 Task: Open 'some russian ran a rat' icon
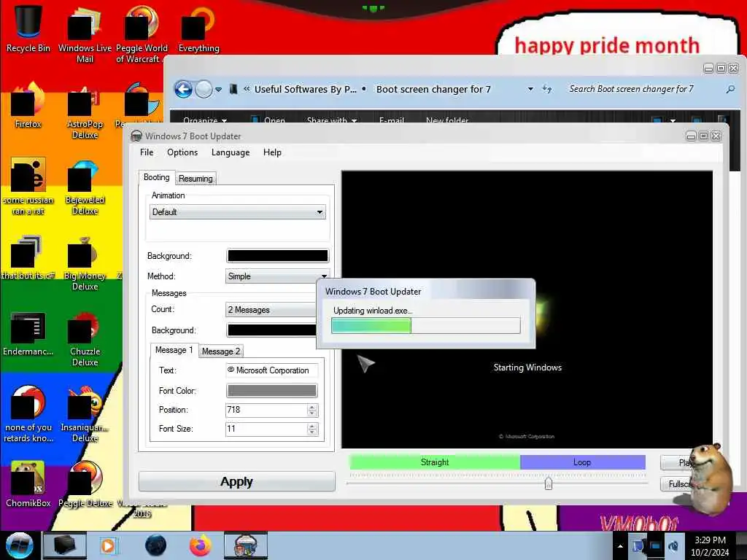click(x=28, y=186)
